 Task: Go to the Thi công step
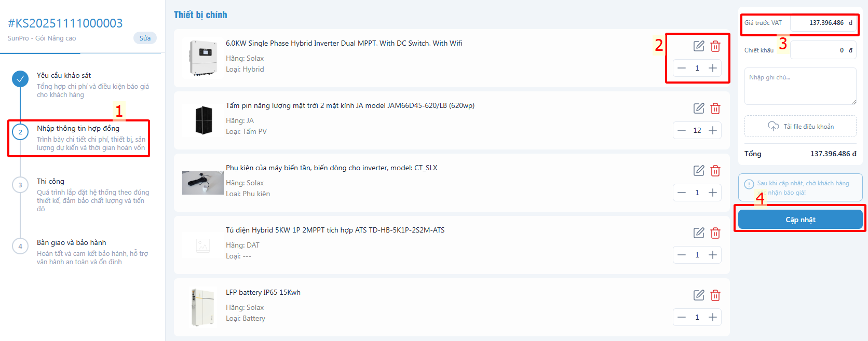(50, 182)
